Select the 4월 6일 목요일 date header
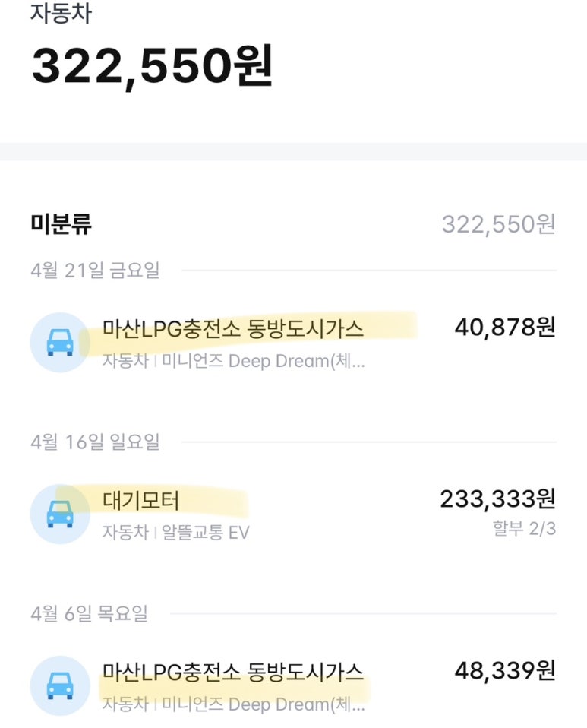 pos(89,613)
